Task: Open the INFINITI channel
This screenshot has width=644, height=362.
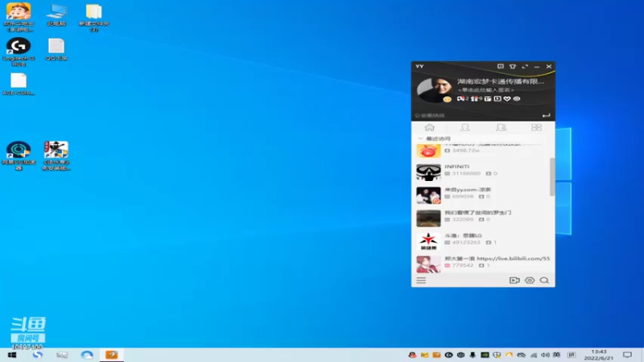Action: 481,172
